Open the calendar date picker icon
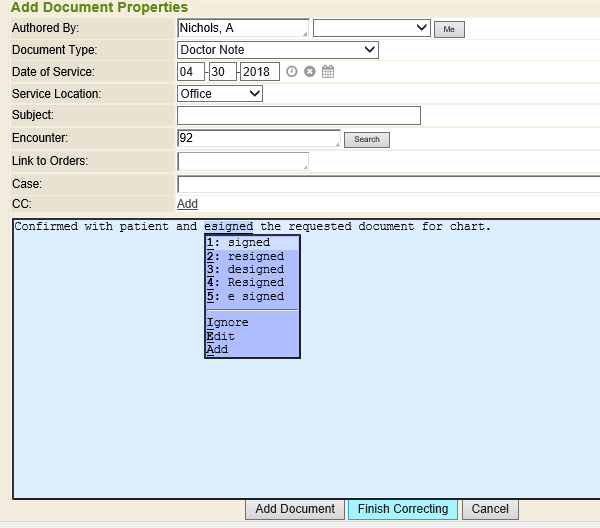 click(327, 71)
